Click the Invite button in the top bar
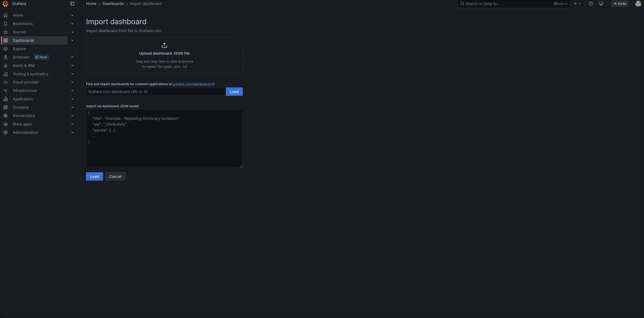The height and width of the screenshot is (318, 644). (620, 4)
